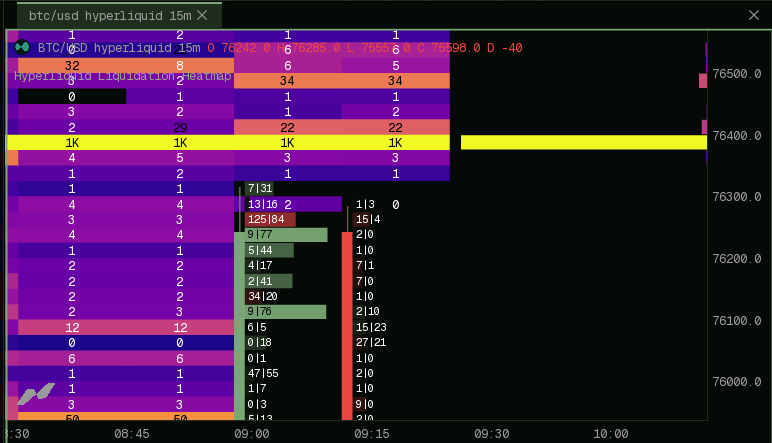Click the Hyperliquid exchange logo icon
Image resolution: width=772 pixels, height=443 pixels.
pos(22,47)
